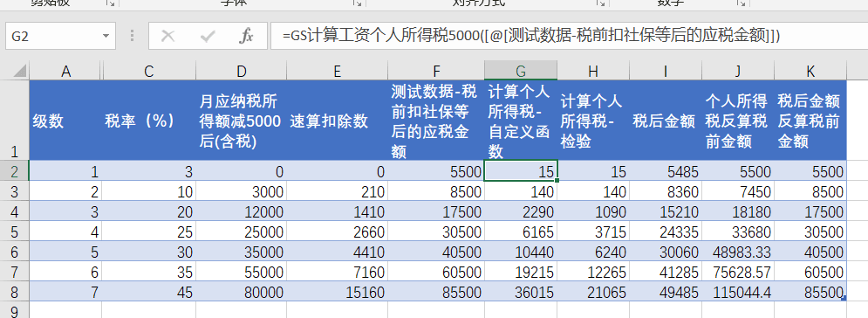Click cell with value 210
Image resolution: width=868 pixels, height=318 pixels.
click(x=337, y=191)
